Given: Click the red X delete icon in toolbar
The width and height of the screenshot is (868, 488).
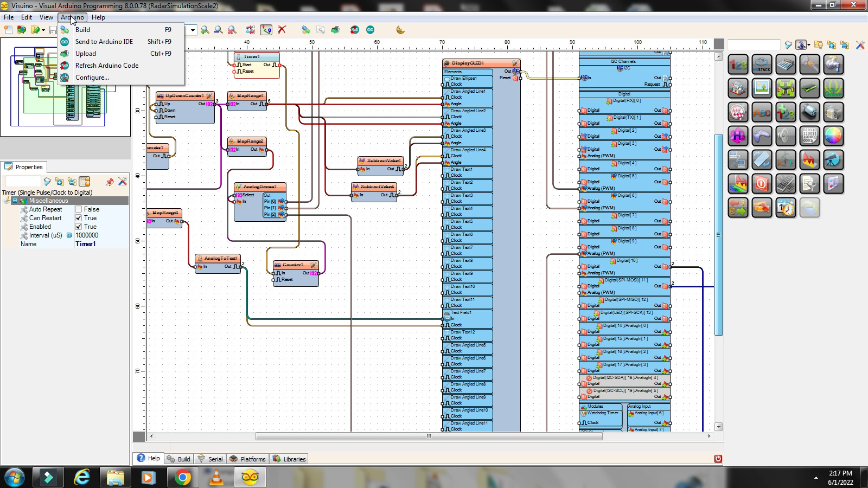Looking at the screenshot, I should [282, 30].
